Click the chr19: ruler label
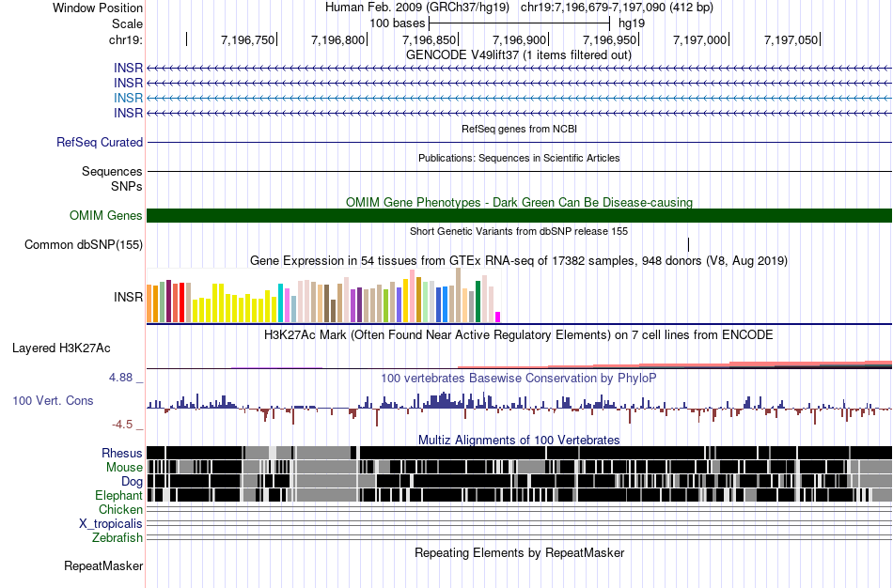 tap(125, 39)
